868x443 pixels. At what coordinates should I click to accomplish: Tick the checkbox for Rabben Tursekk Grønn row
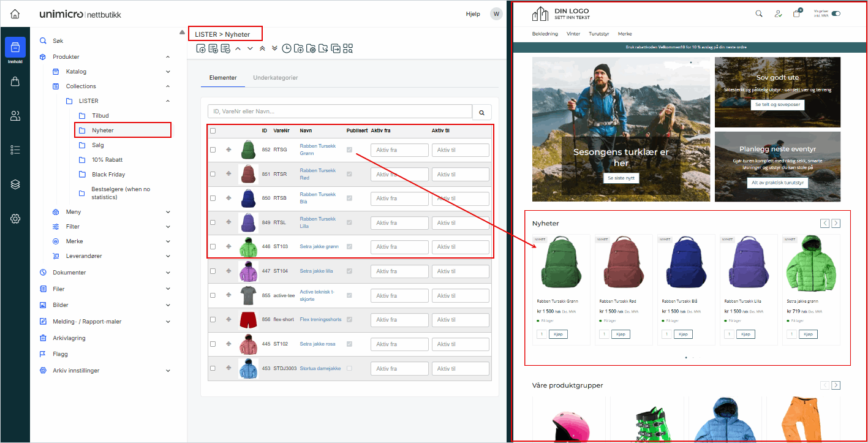click(x=213, y=150)
